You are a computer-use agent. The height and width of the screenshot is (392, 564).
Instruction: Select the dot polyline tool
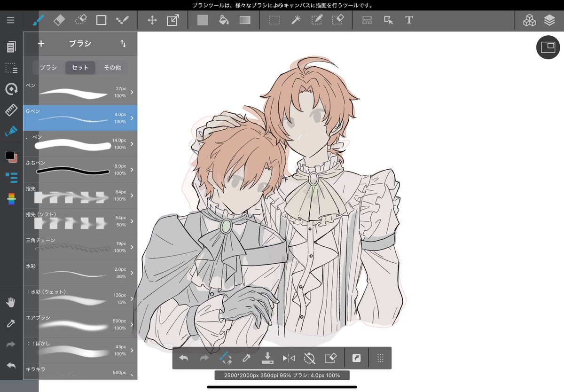coord(122,20)
